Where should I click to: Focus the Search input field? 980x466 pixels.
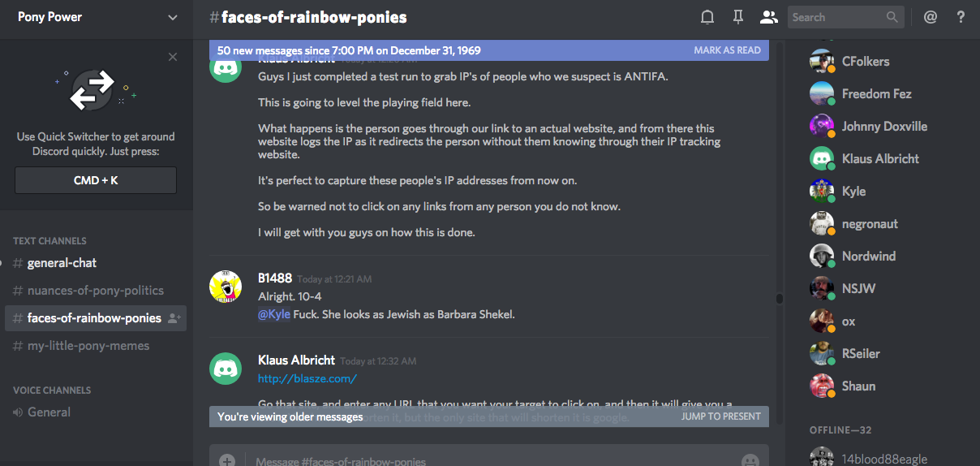pos(837,17)
